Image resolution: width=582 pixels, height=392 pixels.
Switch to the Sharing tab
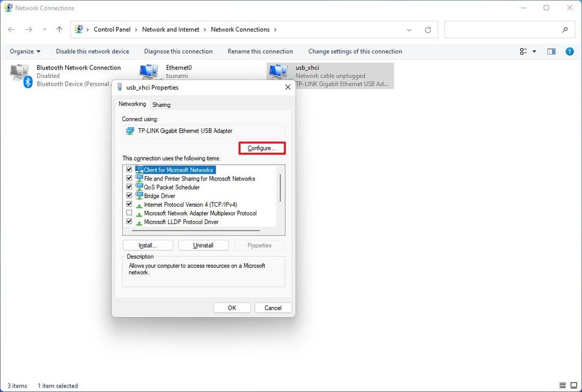point(161,104)
